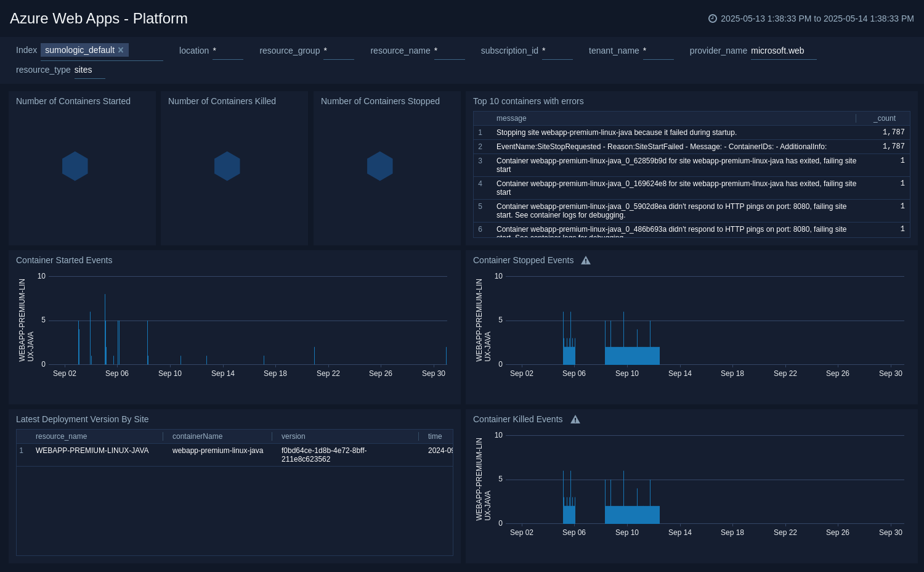Edit the resource_name filter field
The image size is (924, 572).
(450, 51)
